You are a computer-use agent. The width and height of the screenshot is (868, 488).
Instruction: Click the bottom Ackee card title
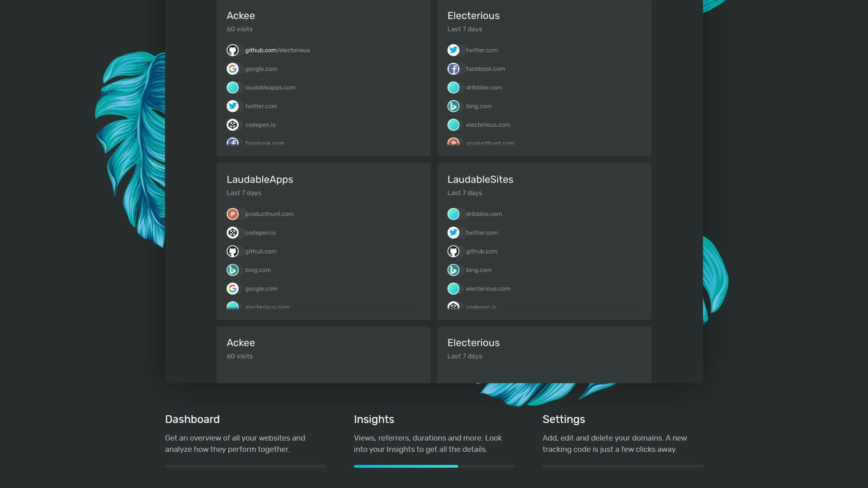241,343
